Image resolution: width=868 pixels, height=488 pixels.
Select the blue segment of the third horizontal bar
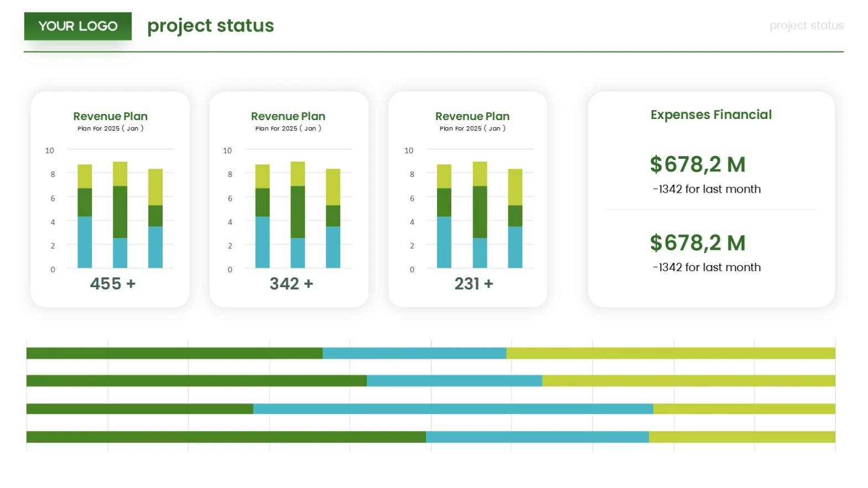[453, 409]
